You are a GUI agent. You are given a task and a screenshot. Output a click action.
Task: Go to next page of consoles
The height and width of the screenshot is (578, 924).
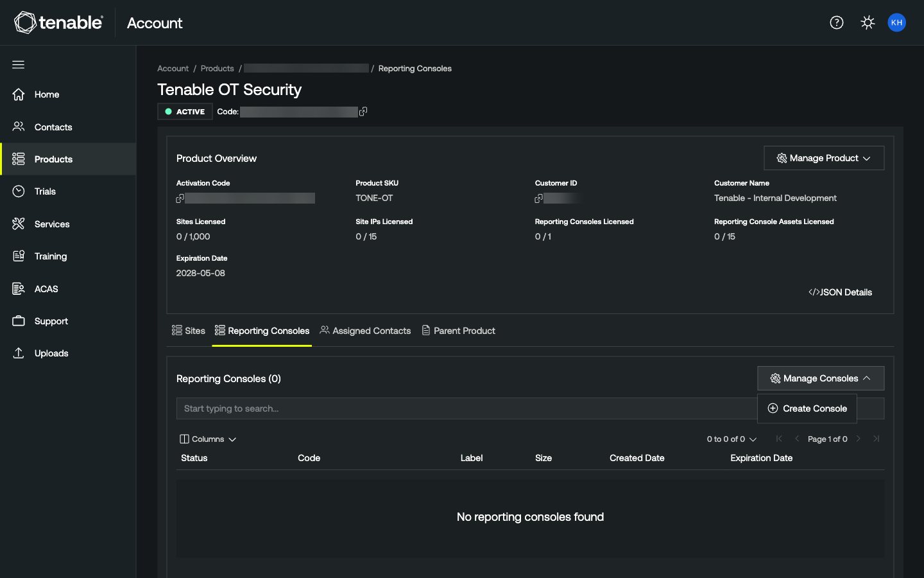pos(859,439)
